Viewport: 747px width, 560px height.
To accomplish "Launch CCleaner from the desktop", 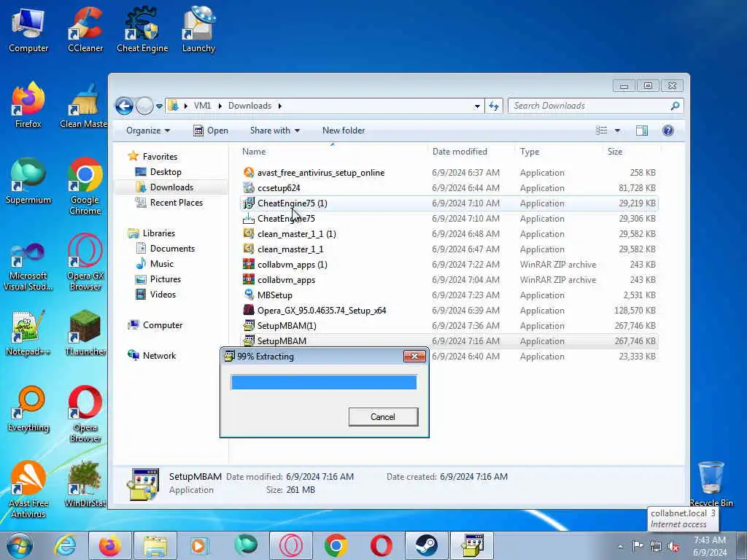I will [x=85, y=29].
